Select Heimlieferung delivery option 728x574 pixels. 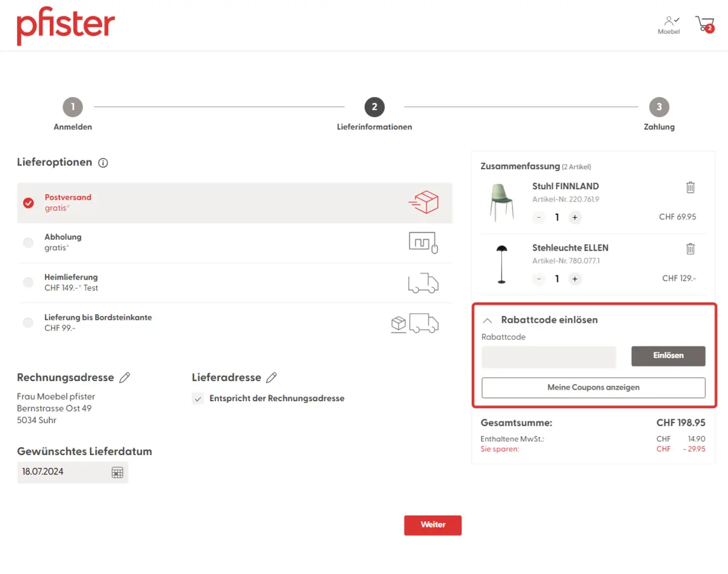pos(29,283)
